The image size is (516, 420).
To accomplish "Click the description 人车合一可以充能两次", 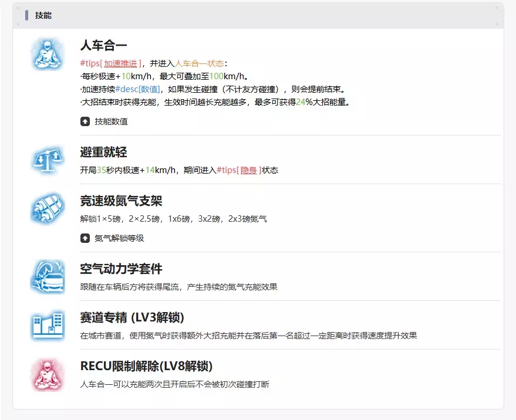I will click(175, 384).
